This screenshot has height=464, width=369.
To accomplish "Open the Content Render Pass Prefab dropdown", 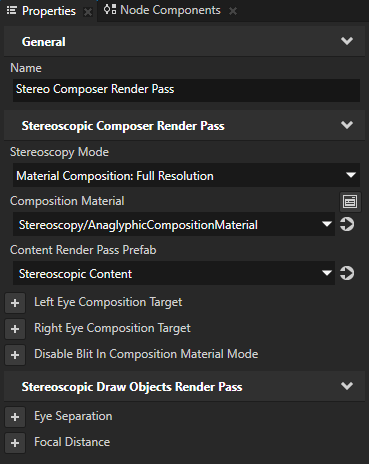I will (x=174, y=273).
